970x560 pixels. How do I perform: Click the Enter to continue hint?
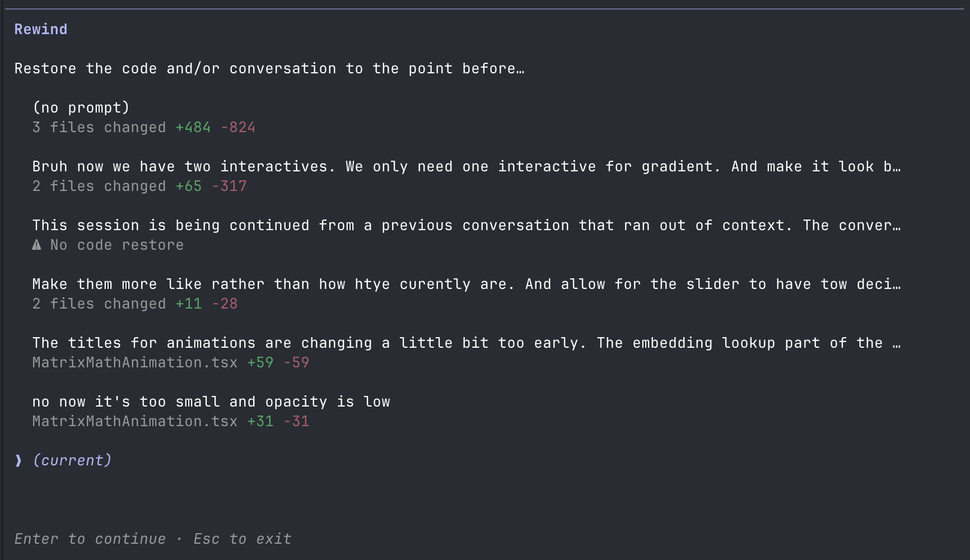click(x=90, y=539)
